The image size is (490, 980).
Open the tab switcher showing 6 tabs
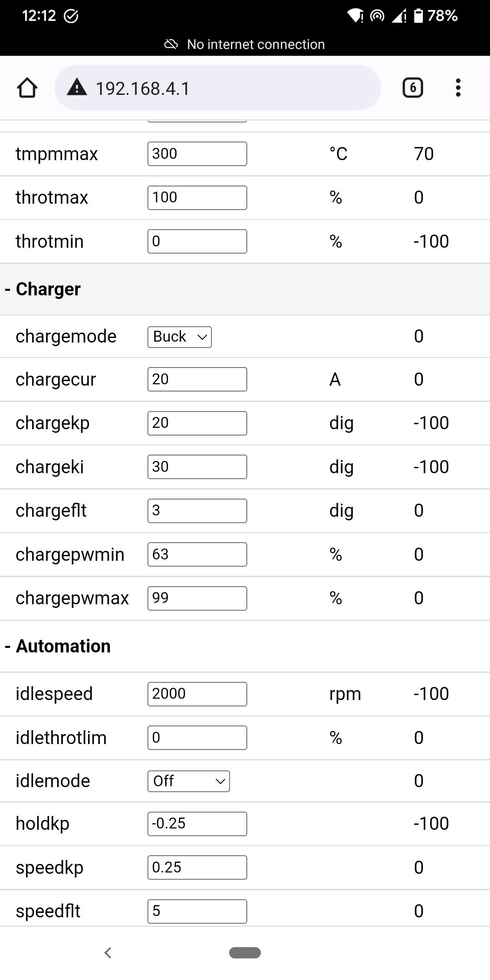pos(412,88)
